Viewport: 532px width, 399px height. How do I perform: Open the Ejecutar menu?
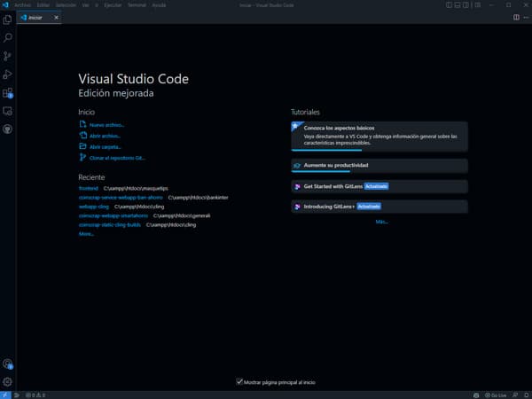pyautogui.click(x=113, y=5)
